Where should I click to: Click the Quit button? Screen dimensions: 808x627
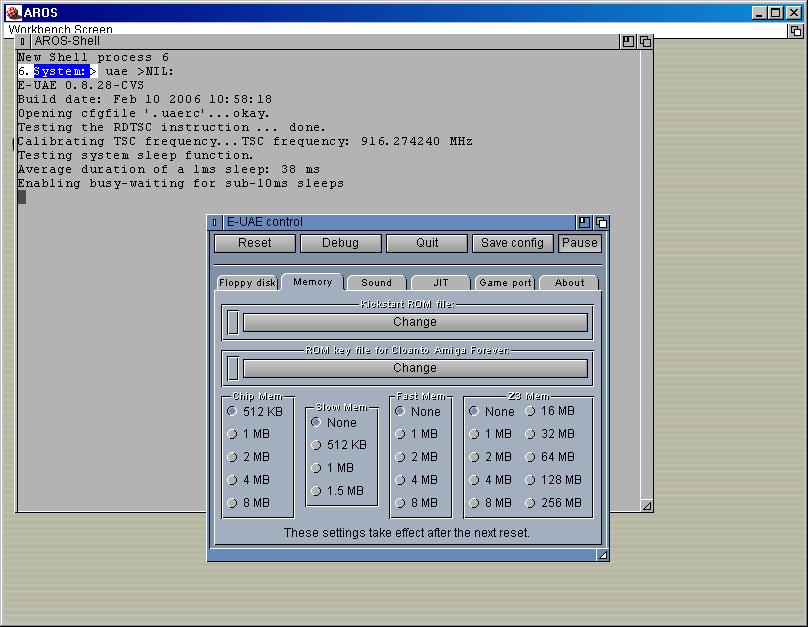427,243
